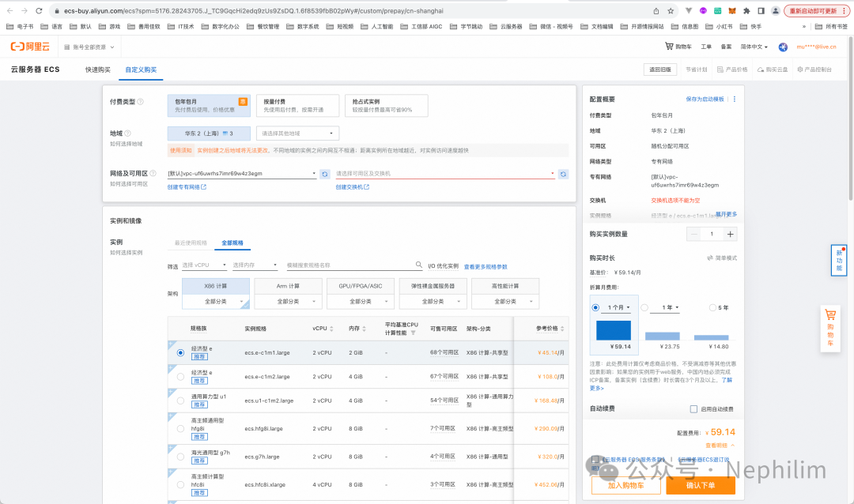
Task: Click the search magnifier in 规格 search box
Action: [419, 265]
